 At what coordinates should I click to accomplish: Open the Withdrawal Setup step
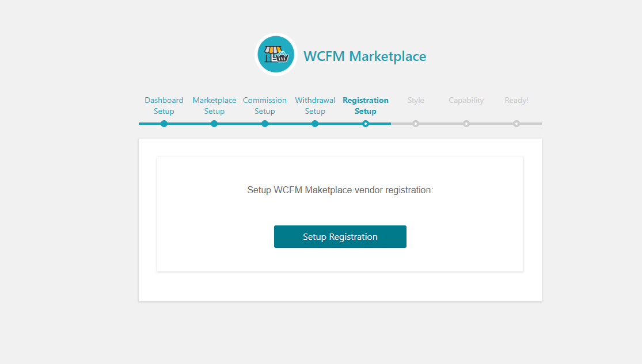click(x=315, y=105)
